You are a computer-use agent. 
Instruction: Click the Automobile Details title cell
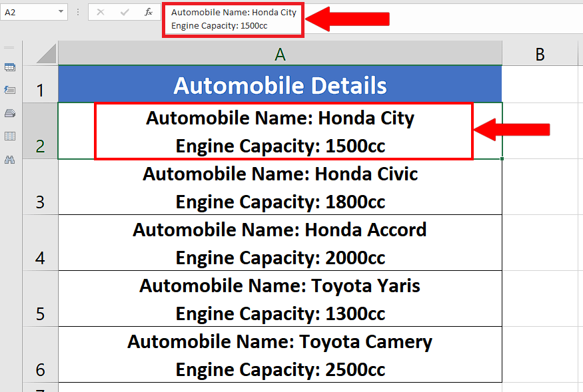280,83
